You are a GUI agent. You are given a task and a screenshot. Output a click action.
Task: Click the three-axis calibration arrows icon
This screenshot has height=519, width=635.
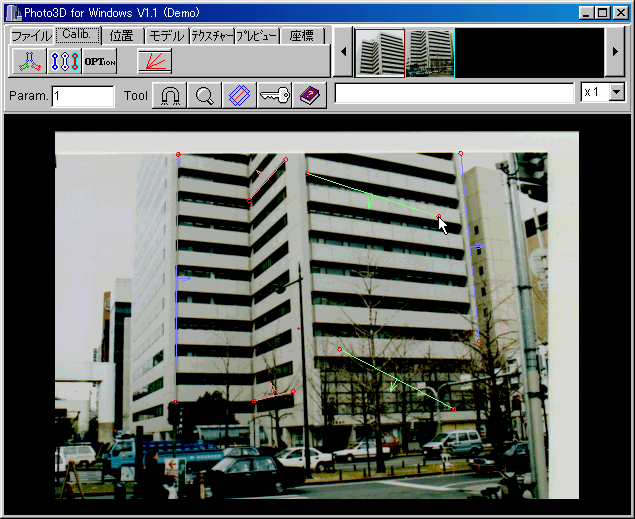(x=29, y=62)
